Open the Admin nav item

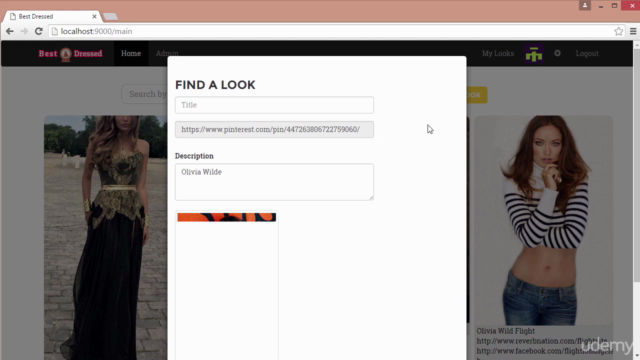click(x=167, y=53)
